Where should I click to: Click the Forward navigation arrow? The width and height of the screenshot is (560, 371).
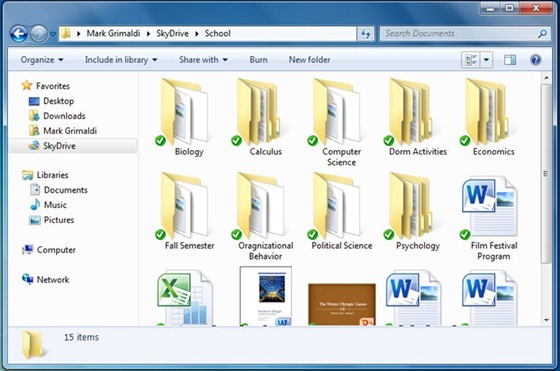tap(38, 34)
